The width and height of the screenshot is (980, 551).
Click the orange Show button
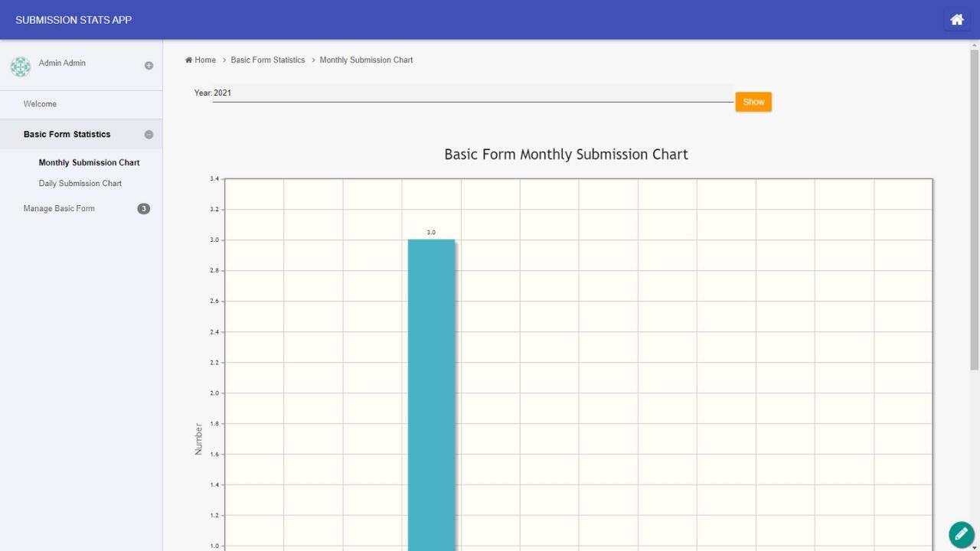[753, 102]
